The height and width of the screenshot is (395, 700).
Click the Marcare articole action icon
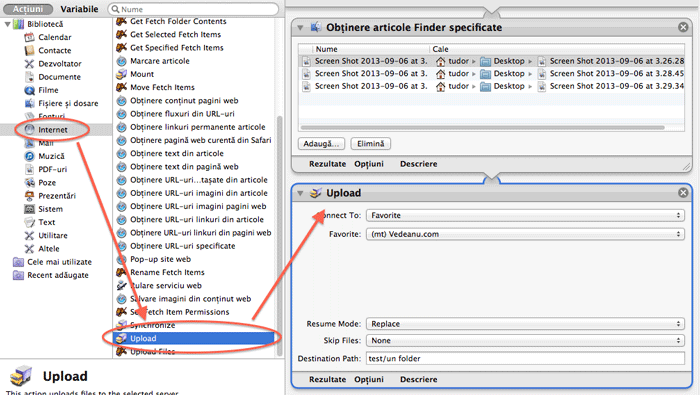[x=121, y=61]
